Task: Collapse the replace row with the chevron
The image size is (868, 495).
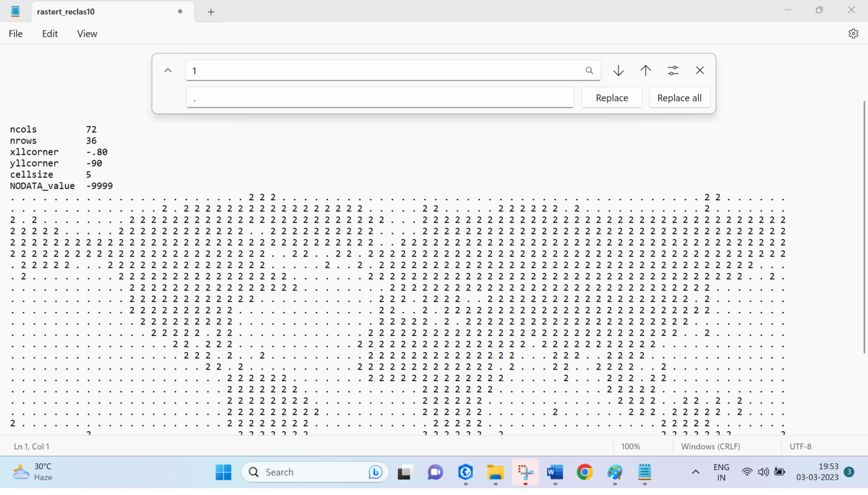Action: (x=168, y=70)
